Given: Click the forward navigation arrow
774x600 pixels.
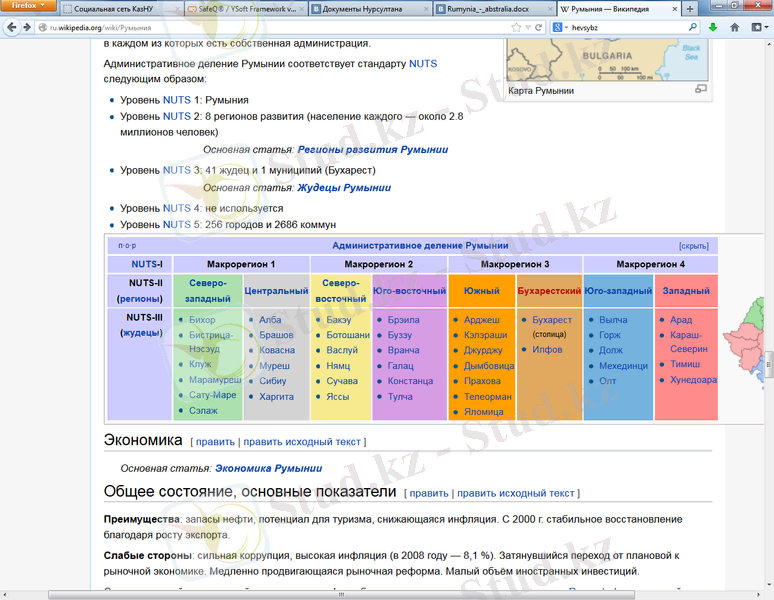Looking at the screenshot, I should click(x=27, y=27).
